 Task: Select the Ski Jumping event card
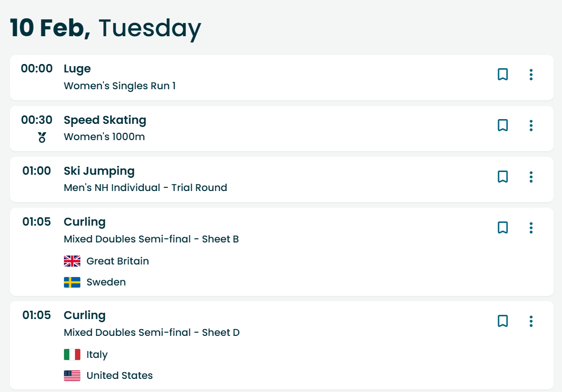282,179
